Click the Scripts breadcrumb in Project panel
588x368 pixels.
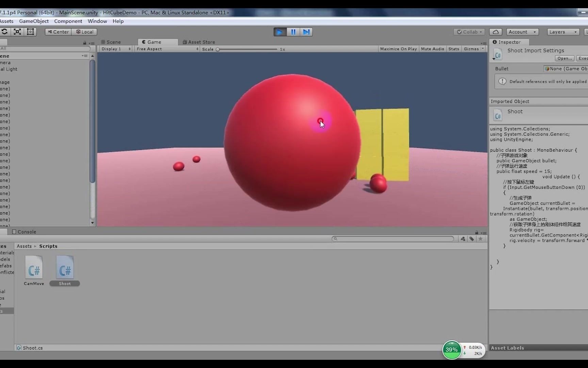click(x=48, y=246)
